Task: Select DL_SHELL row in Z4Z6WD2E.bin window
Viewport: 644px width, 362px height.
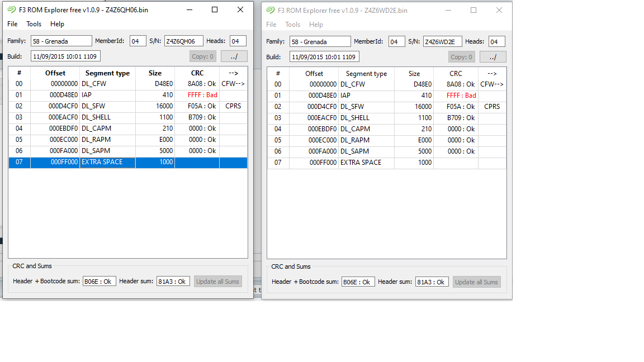Action: tap(386, 118)
